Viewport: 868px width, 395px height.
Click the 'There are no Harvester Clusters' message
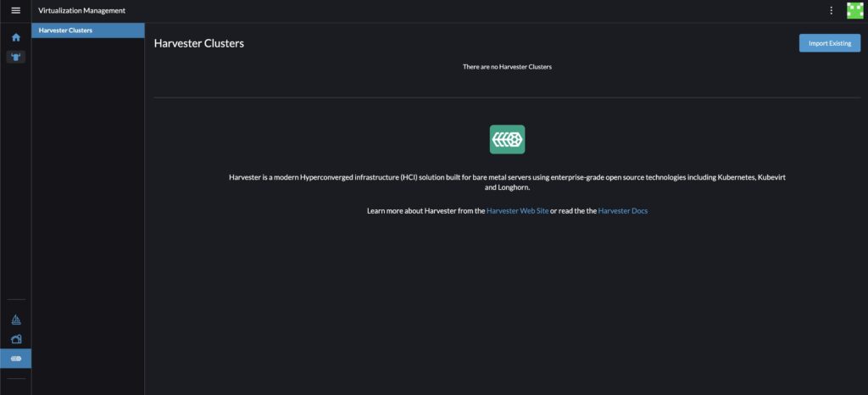pos(507,66)
